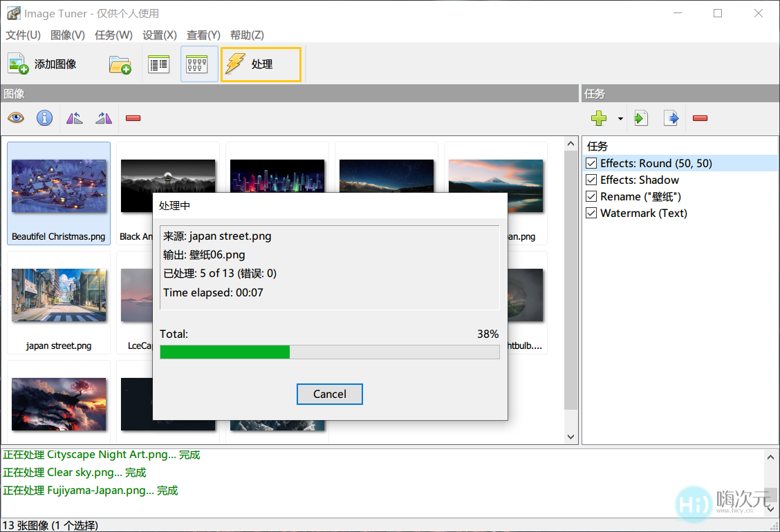Rotate image left with purple rotate icon
Screen dimensions: 780x532
[x=74, y=117]
